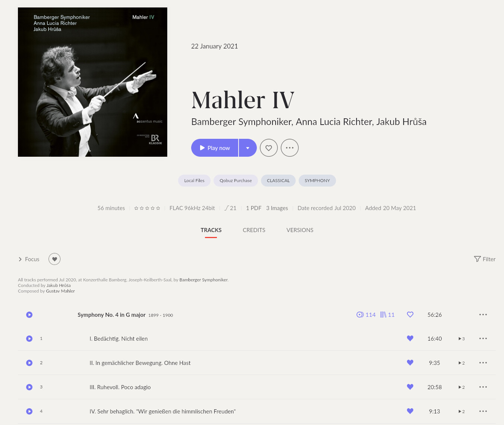Click the Mahler IV album cover thumbnail
This screenshot has height=425, width=504.
coord(93,82)
